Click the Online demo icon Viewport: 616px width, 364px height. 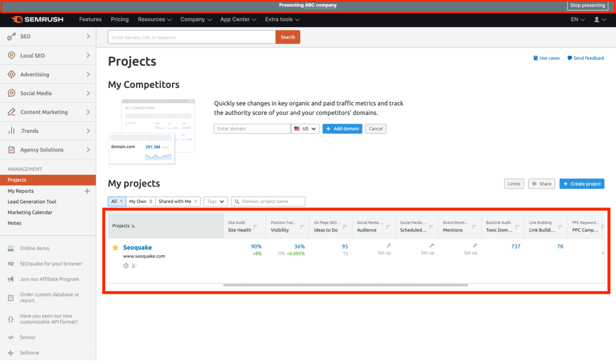click(11, 248)
